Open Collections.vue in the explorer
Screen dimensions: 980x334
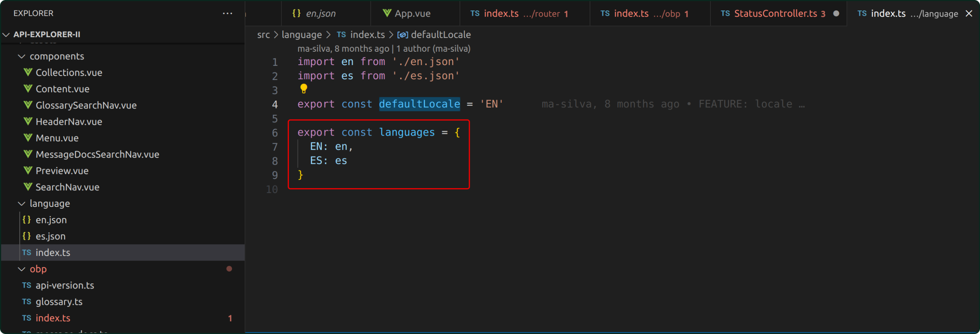coord(69,73)
